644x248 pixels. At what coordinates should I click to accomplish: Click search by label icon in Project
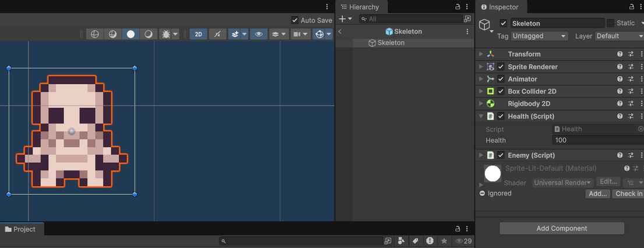coord(416,241)
